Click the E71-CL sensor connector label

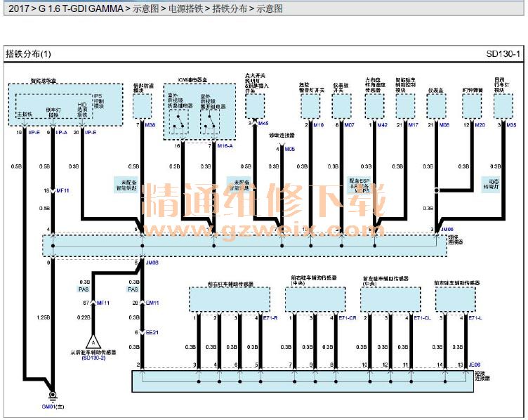point(422,317)
